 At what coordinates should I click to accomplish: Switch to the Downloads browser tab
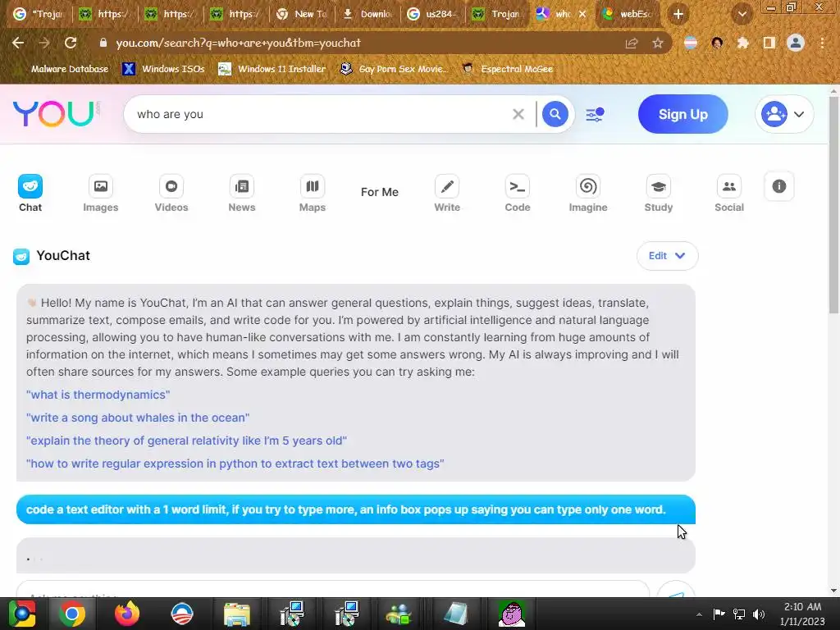pyautogui.click(x=368, y=14)
